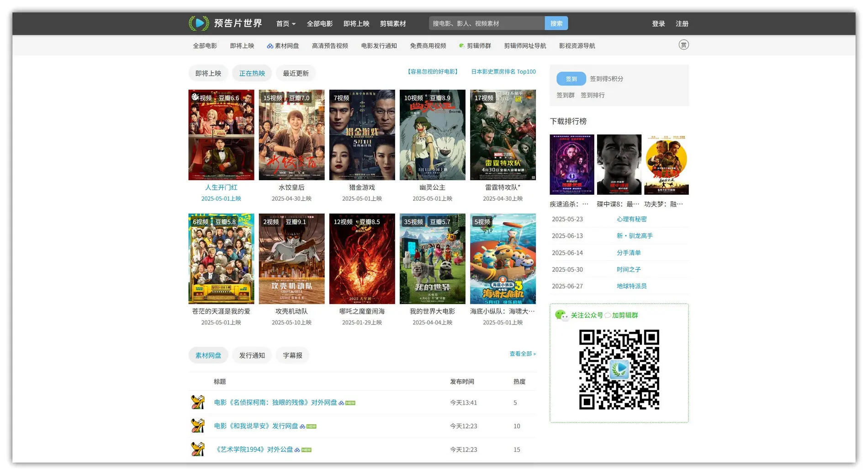The image size is (868, 475).
Task: Click the avatar icon beside the 和我说早安 post
Action: pos(198,426)
